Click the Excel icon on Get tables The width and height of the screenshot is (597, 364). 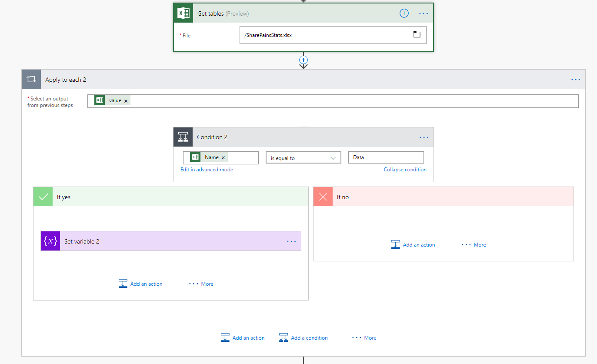pyautogui.click(x=183, y=13)
